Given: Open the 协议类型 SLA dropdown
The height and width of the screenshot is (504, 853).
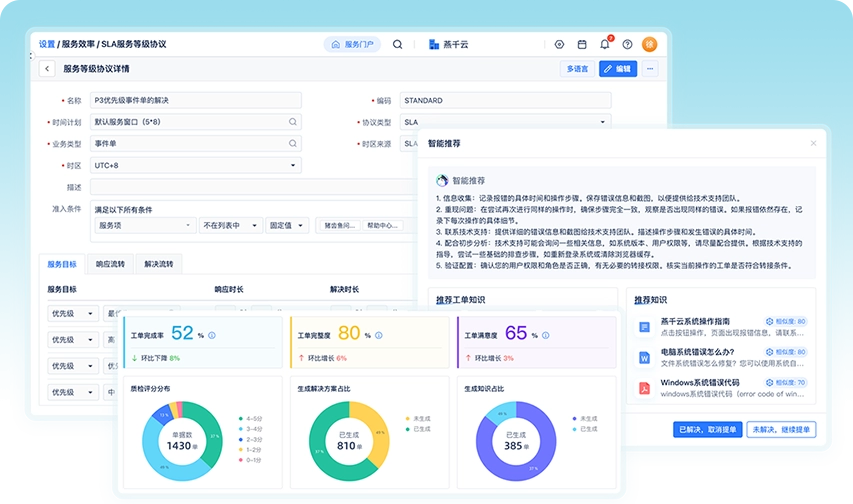Looking at the screenshot, I should tap(505, 122).
